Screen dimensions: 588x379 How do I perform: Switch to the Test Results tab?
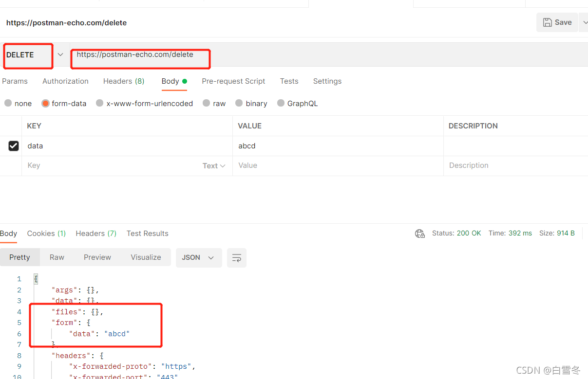(148, 234)
